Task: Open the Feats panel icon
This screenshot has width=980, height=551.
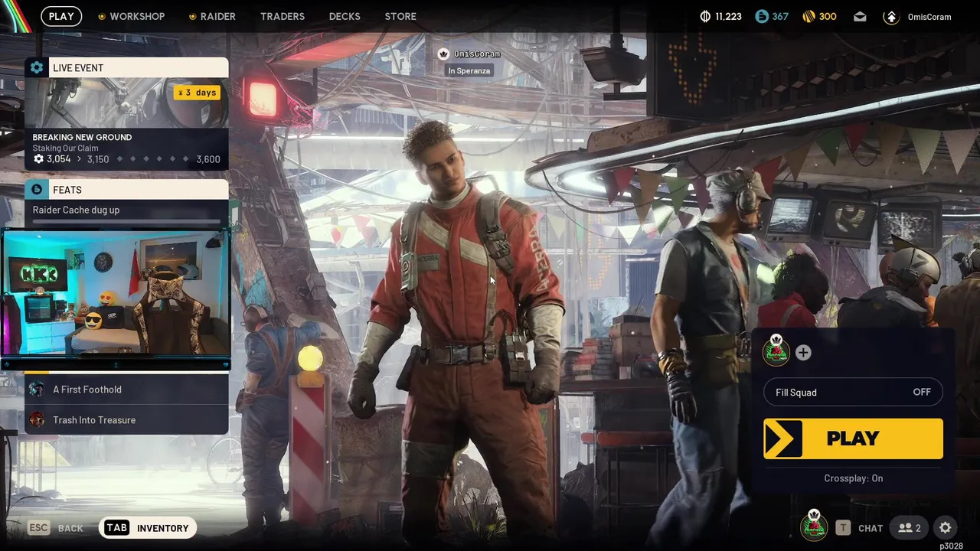Action: coord(37,190)
